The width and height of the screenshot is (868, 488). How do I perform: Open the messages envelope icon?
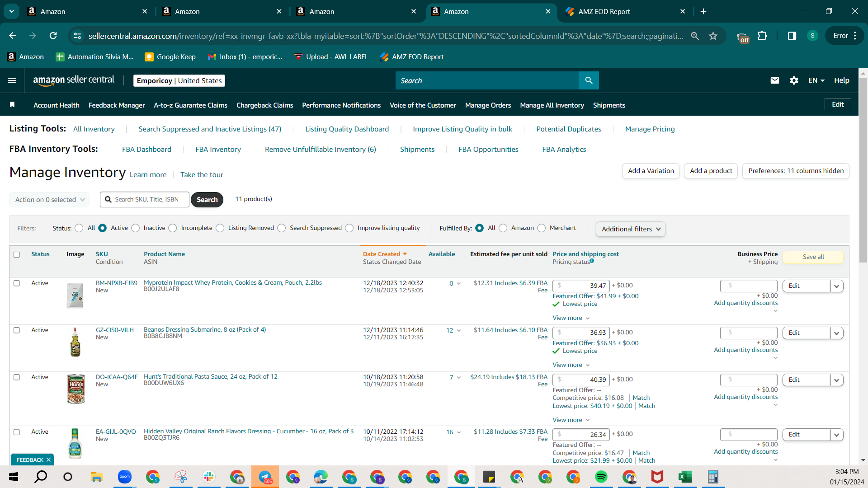coord(774,80)
